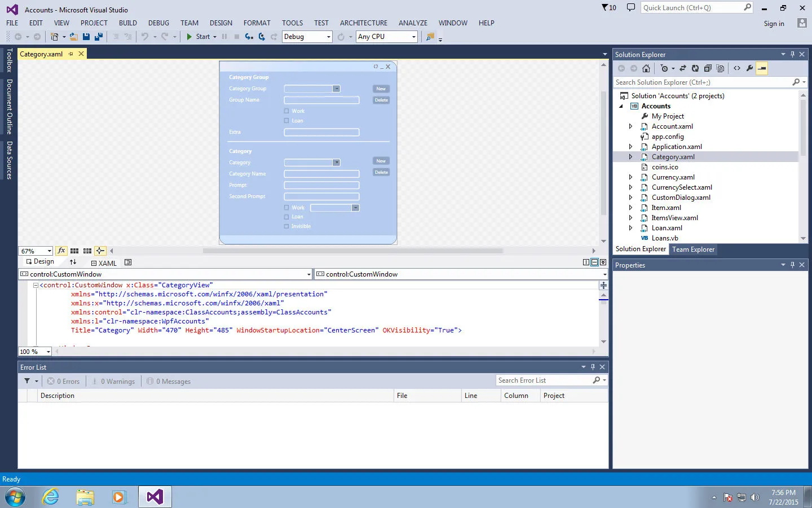Open the designer zoom 67% dropdown
This screenshot has width=812, height=508.
pos(49,251)
